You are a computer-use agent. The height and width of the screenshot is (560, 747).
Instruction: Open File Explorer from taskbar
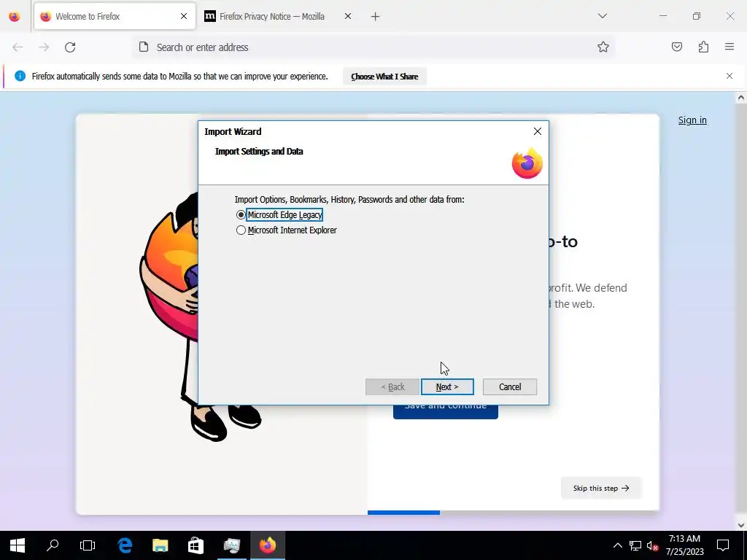[160, 545]
